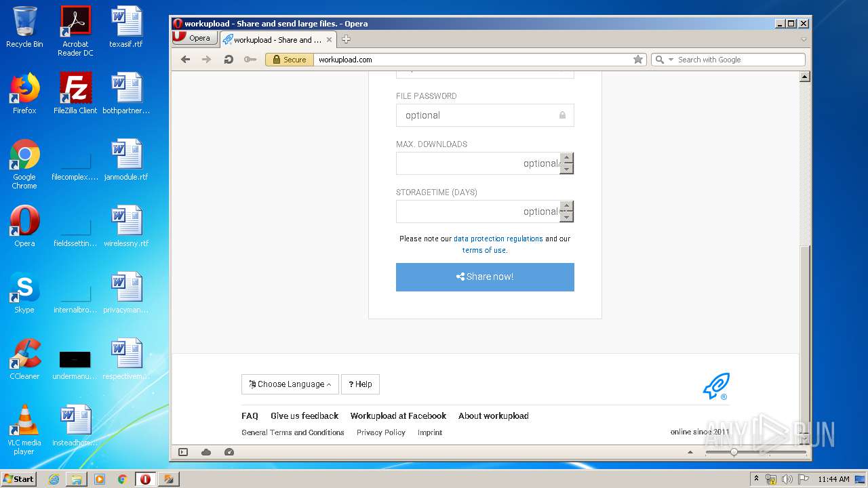Click the Search with Google field
This screenshot has width=868, height=488.
740,60
